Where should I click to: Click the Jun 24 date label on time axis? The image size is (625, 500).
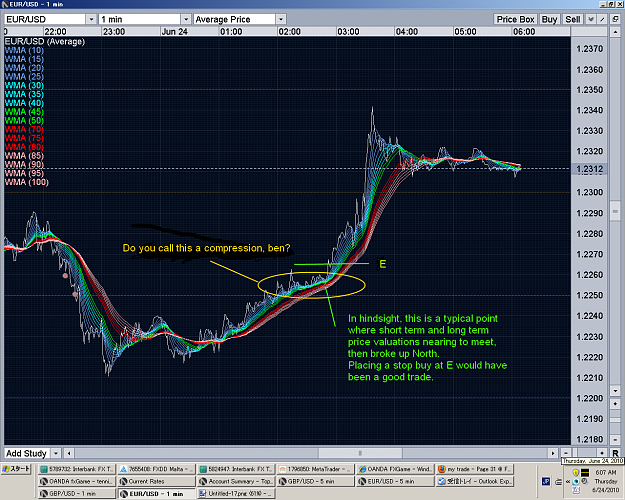pyautogui.click(x=175, y=31)
